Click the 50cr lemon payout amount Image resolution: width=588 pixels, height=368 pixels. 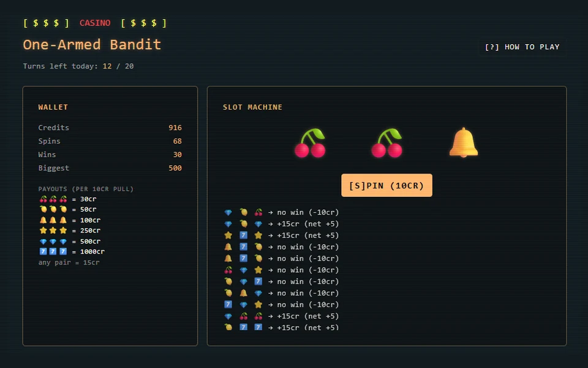[x=88, y=209]
